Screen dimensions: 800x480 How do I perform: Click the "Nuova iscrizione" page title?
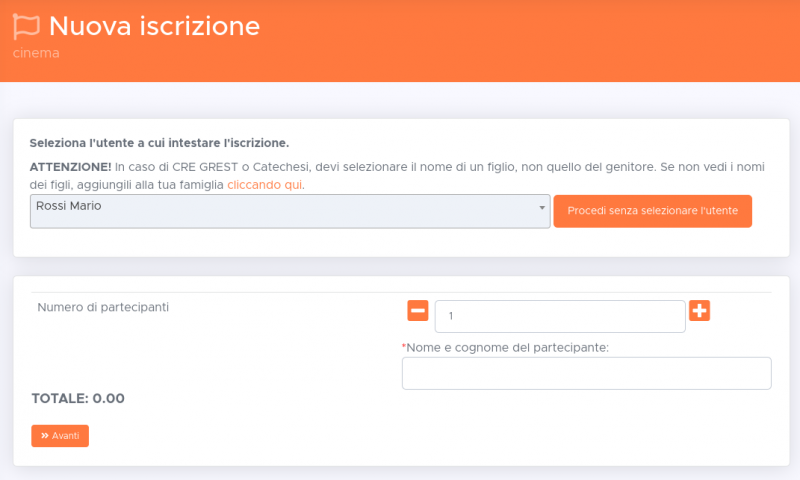[154, 27]
